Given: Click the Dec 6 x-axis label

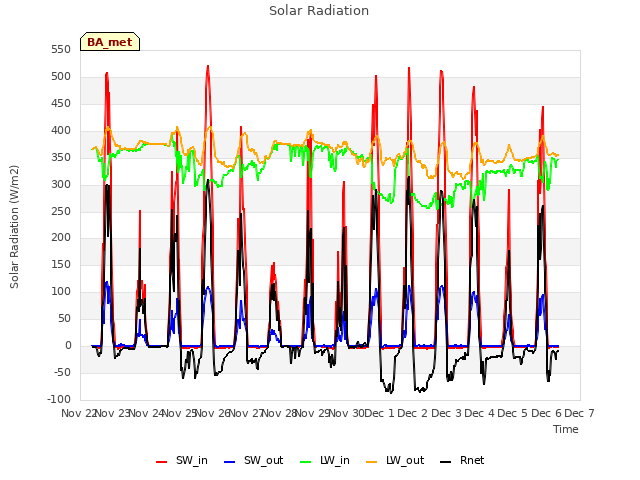Looking at the screenshot, I should (x=546, y=413).
